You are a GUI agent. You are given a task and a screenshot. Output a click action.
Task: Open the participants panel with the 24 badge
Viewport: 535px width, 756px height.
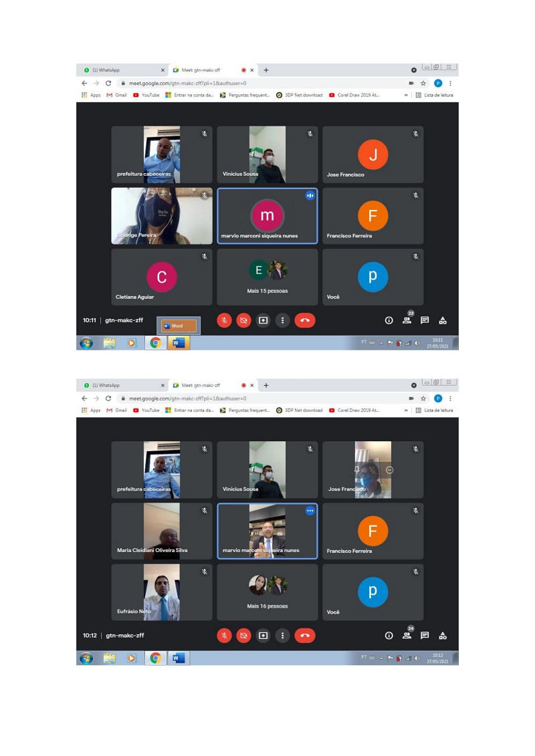pyautogui.click(x=407, y=636)
